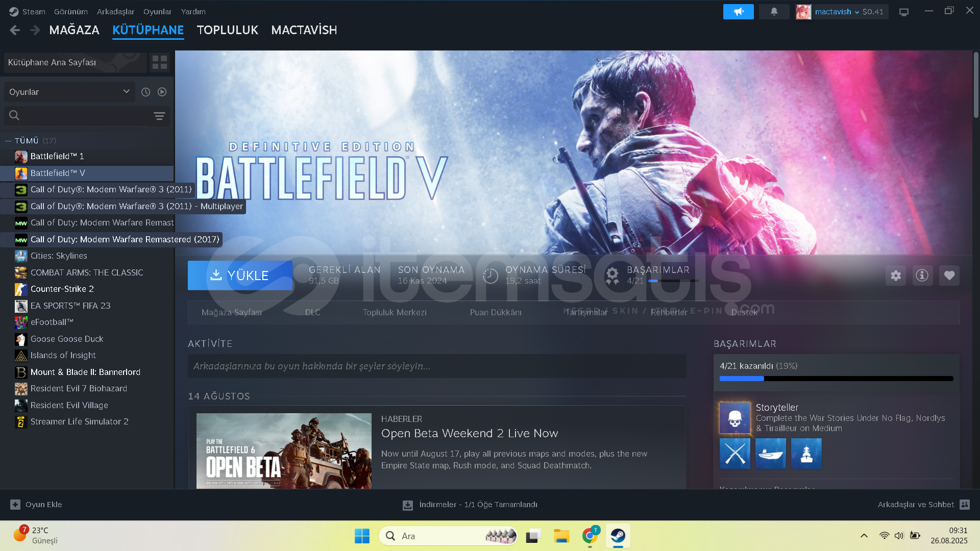Collapse the TÜMÜ games group

click(x=8, y=141)
